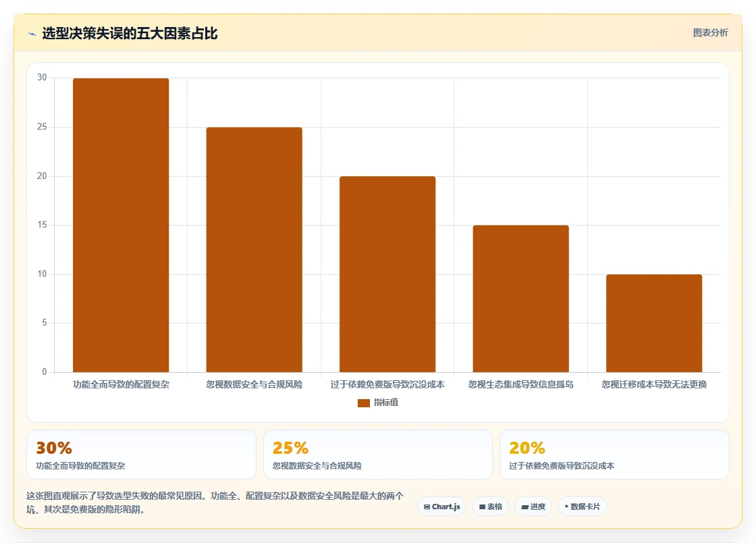Viewport: 756px width, 543px height.
Task: Click the x-axis label 忽视数据安全与合规风险
Action: [x=254, y=384]
